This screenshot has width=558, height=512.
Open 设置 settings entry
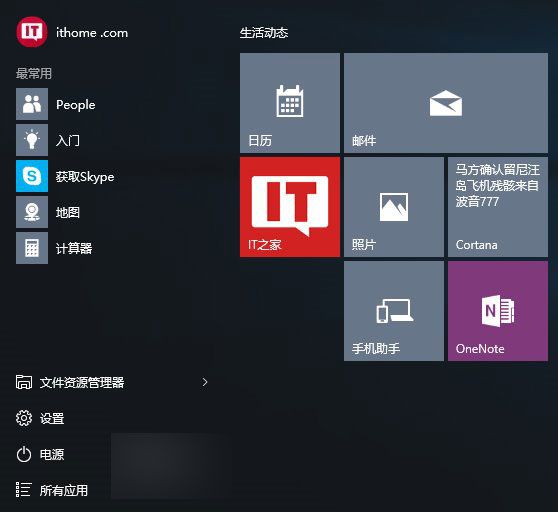click(x=52, y=419)
